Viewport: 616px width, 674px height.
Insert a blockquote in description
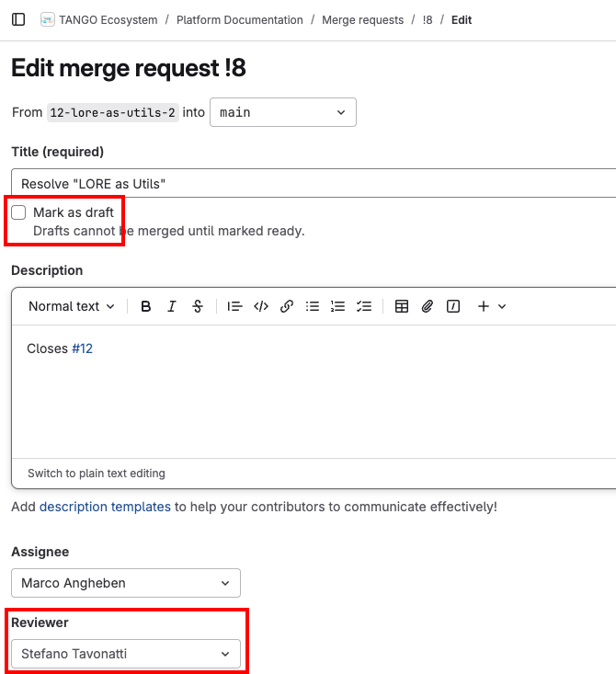coord(234,306)
